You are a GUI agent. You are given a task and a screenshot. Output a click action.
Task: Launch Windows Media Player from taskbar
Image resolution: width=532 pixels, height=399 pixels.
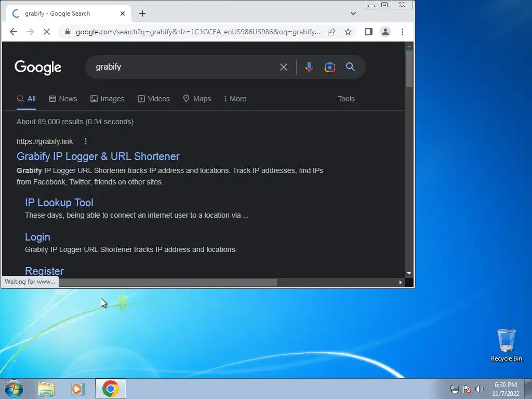pos(78,389)
